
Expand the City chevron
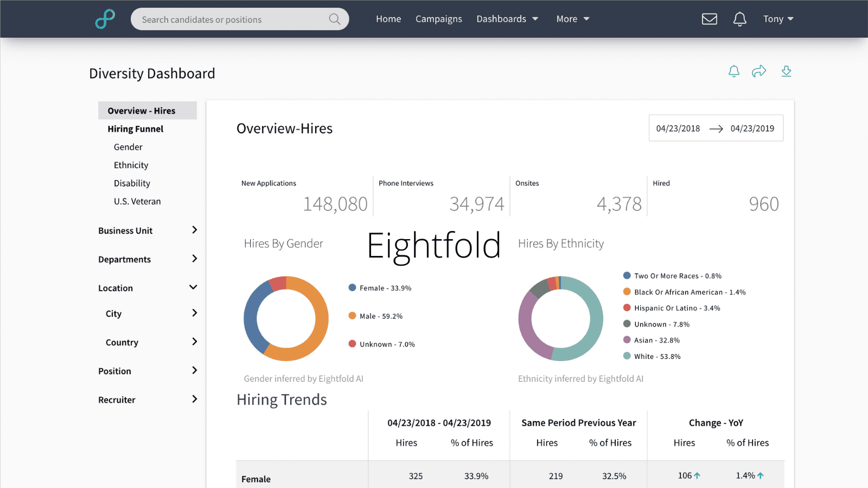tap(194, 313)
